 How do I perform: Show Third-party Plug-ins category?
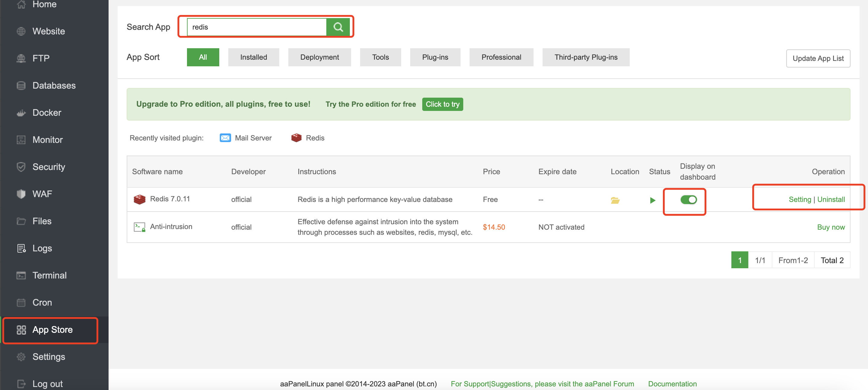(586, 57)
